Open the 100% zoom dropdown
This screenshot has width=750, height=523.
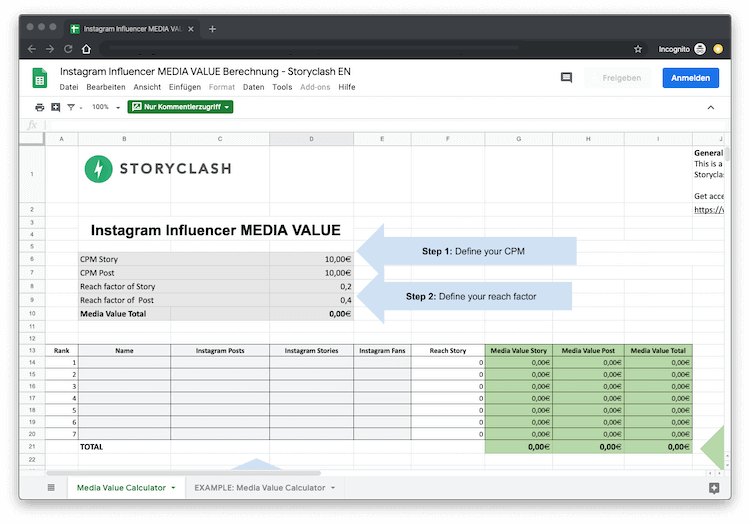coord(106,107)
